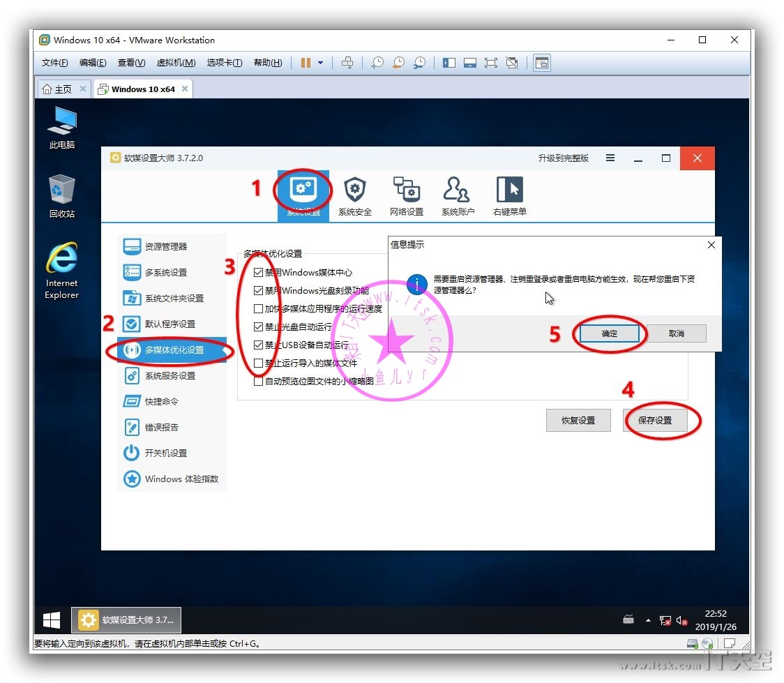Toggle the VMware thumbnail bar view
784x683 pixels.
(x=470, y=63)
